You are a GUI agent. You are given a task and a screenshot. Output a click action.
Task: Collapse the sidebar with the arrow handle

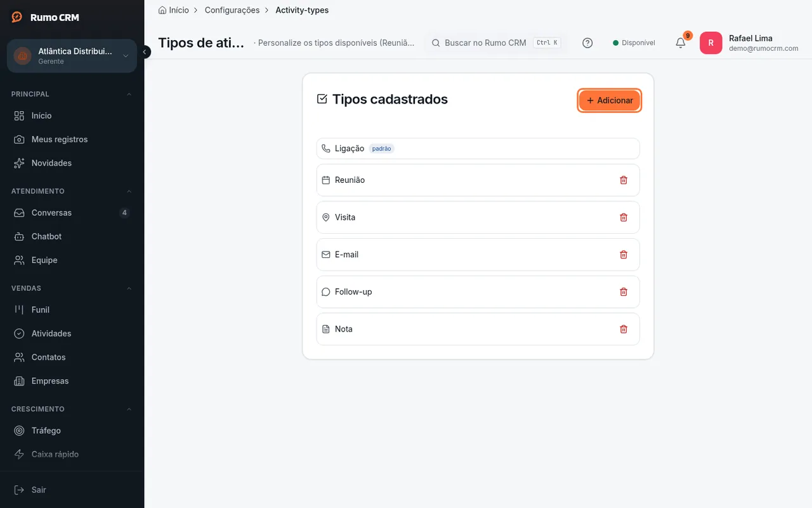(x=145, y=51)
